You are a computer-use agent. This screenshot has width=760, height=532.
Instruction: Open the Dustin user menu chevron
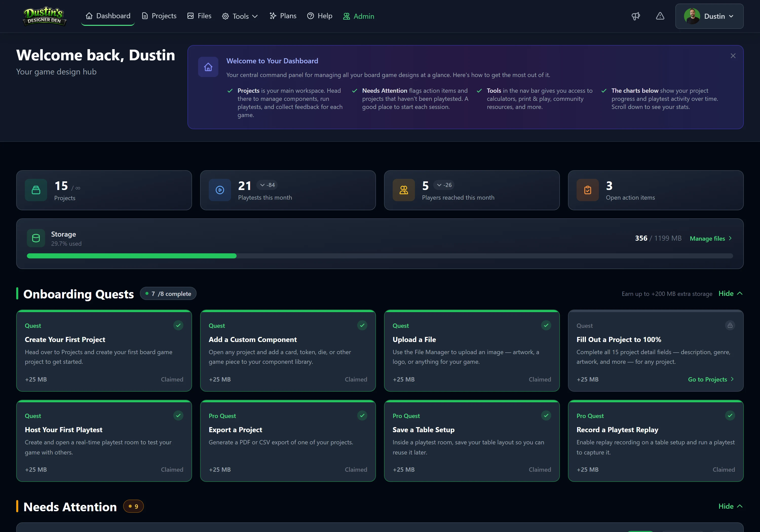coord(731,16)
